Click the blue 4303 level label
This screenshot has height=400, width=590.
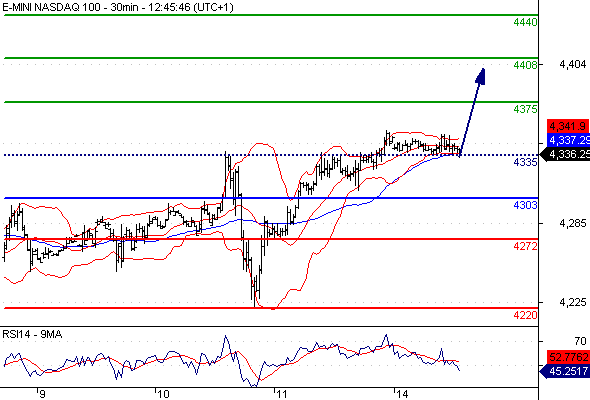click(525, 205)
